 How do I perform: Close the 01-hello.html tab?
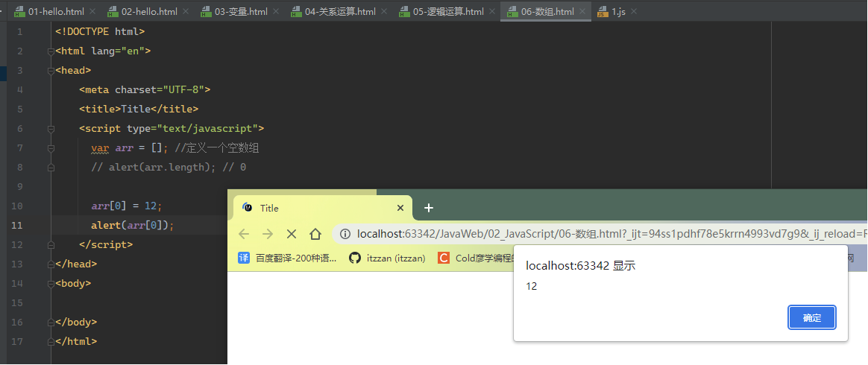click(92, 11)
